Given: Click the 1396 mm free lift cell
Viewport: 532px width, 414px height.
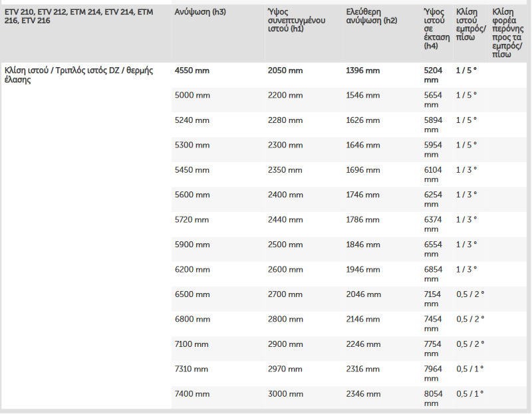Looking at the screenshot, I should pyautogui.click(x=363, y=70).
